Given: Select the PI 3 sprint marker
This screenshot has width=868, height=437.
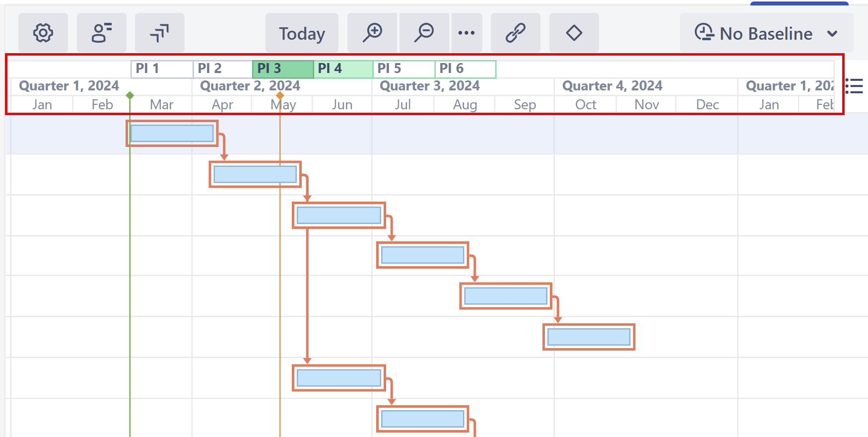Looking at the screenshot, I should pyautogui.click(x=283, y=69).
